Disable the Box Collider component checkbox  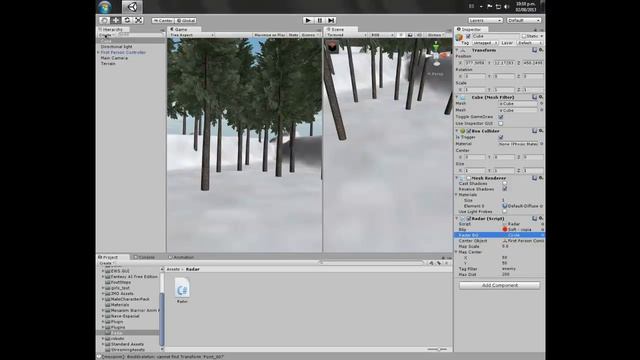[x=469, y=131]
